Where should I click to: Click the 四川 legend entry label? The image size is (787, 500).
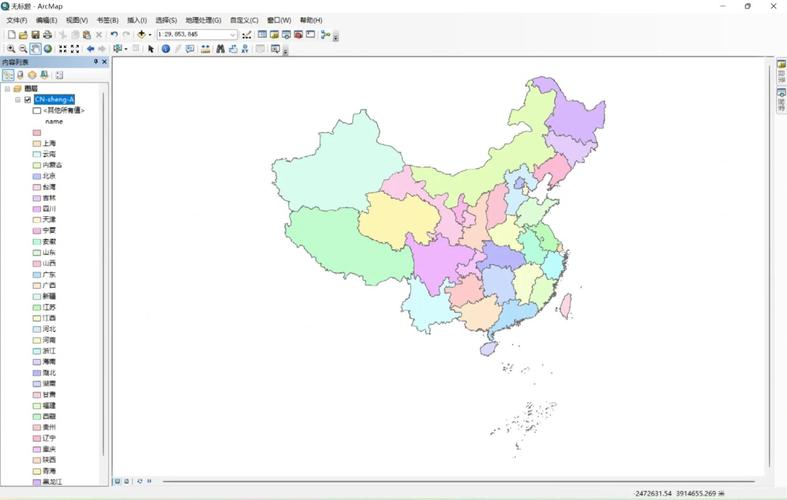pyautogui.click(x=49, y=209)
